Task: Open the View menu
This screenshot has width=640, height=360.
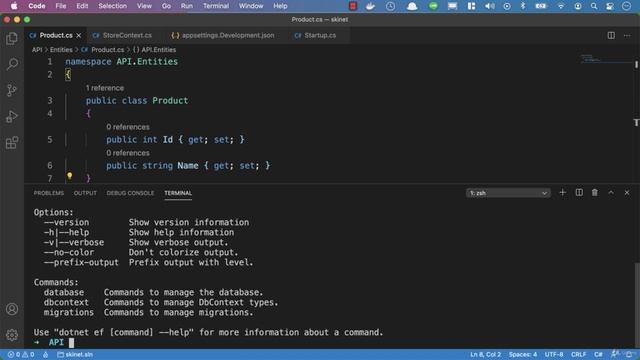Action: 144,6
